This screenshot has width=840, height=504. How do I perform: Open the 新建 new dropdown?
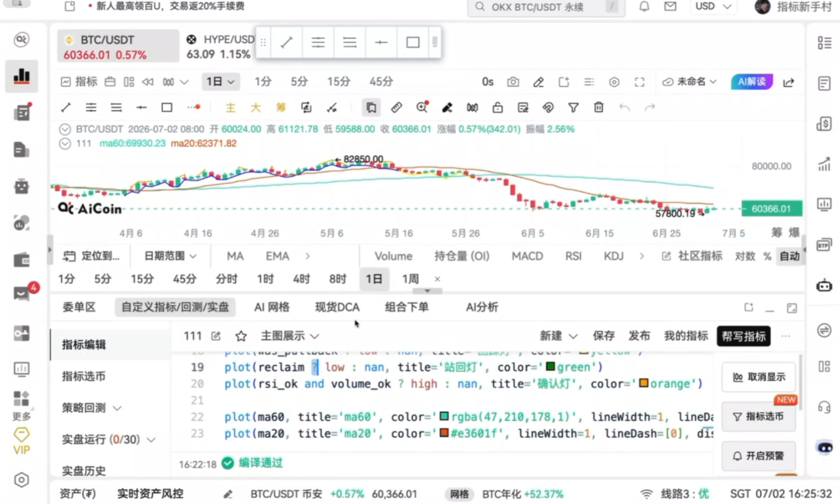pyautogui.click(x=558, y=336)
